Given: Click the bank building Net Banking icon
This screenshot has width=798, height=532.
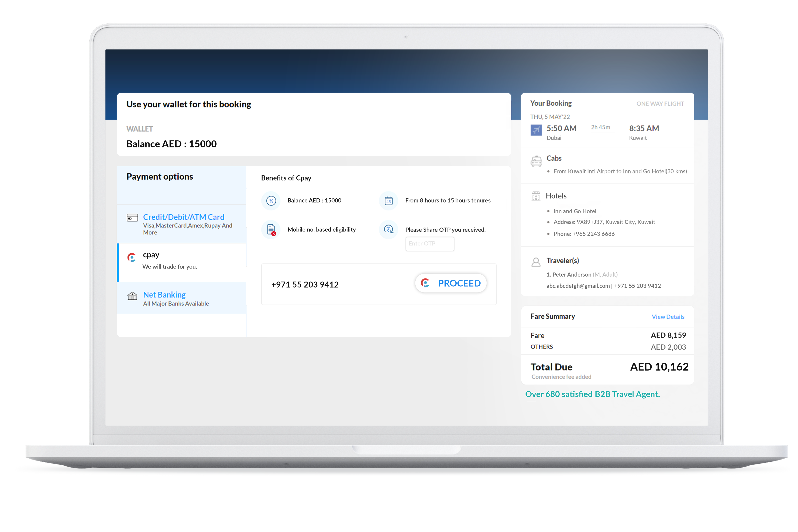Looking at the screenshot, I should click(x=132, y=296).
